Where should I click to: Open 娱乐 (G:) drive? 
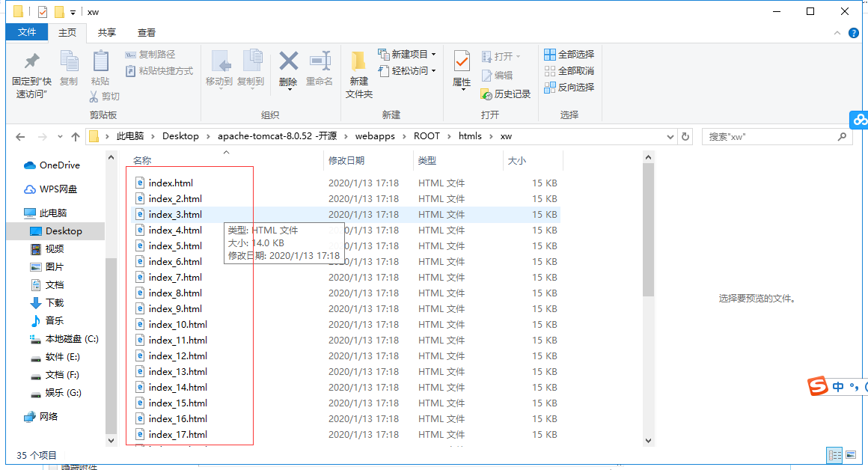[55, 392]
